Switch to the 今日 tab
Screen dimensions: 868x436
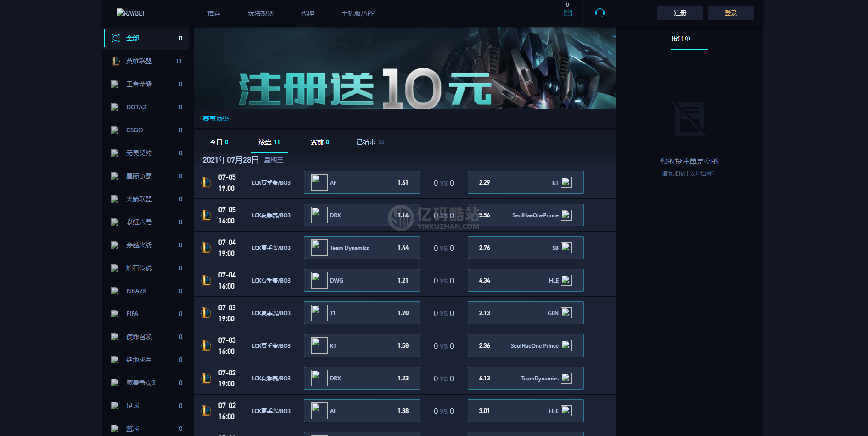pos(219,142)
